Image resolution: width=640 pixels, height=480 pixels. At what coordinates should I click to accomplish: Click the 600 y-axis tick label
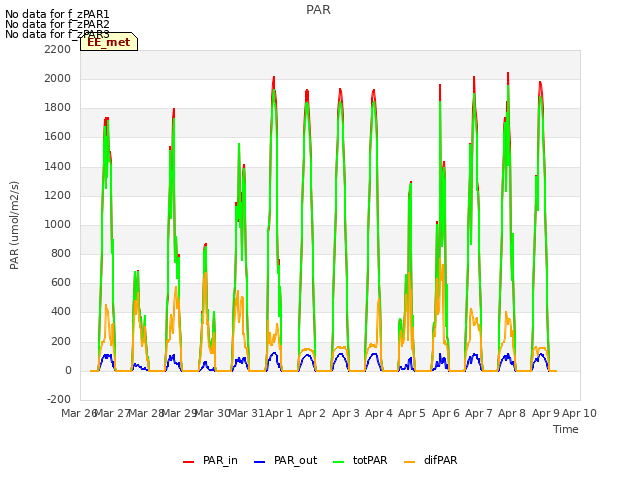[x=61, y=283]
